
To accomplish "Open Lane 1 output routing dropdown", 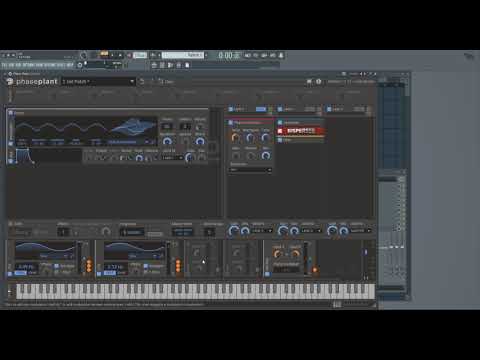I will pos(262,231).
